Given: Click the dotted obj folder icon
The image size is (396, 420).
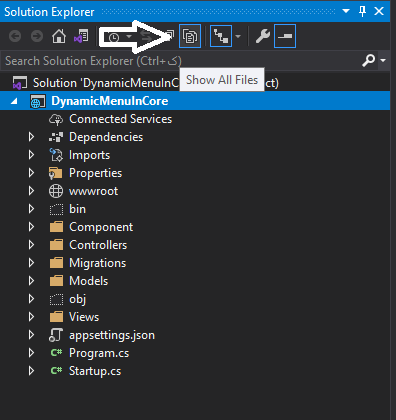Looking at the screenshot, I should click(56, 299).
